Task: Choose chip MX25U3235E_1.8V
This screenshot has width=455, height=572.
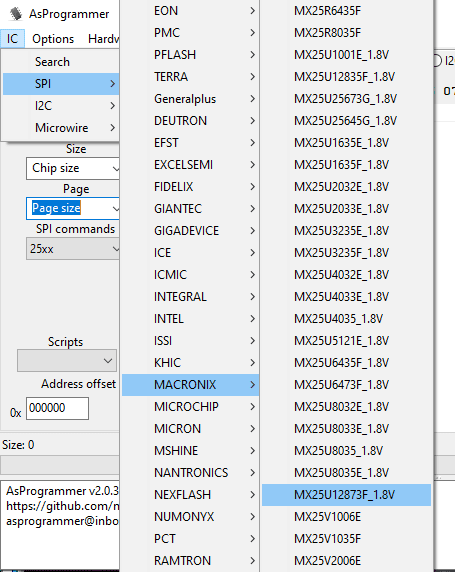Action: pos(346,231)
